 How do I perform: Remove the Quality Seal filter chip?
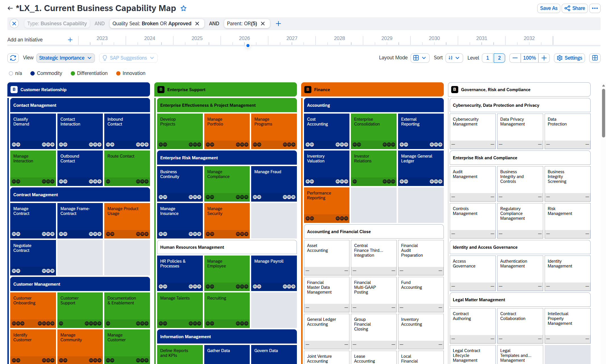[197, 24]
